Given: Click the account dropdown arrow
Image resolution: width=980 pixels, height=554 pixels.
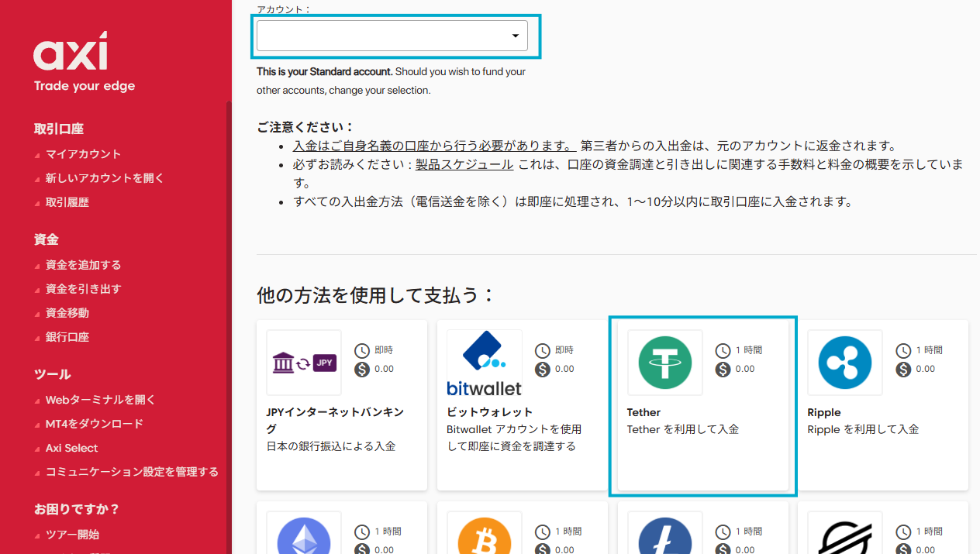Looking at the screenshot, I should coord(516,36).
